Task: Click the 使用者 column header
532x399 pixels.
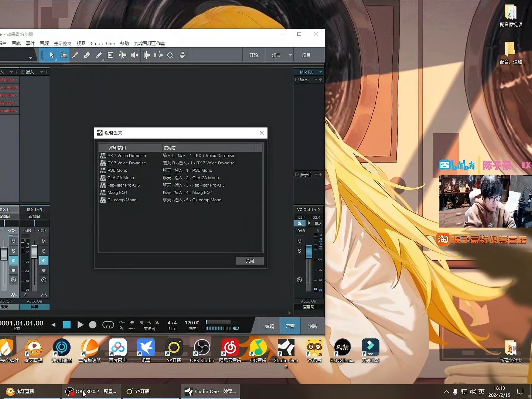Action: pyautogui.click(x=208, y=148)
